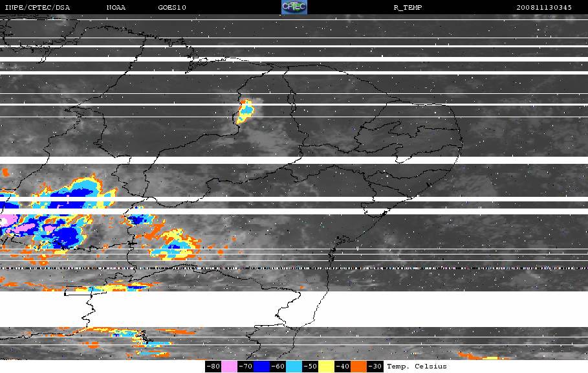588x373 pixels.
Task: Pick the orange legend color swatch
Action: click(x=358, y=367)
